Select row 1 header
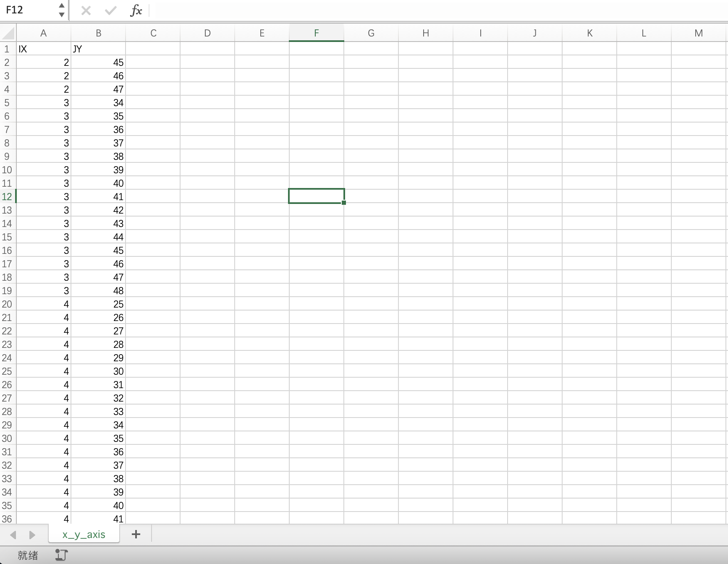The width and height of the screenshot is (728, 564). pyautogui.click(x=8, y=49)
